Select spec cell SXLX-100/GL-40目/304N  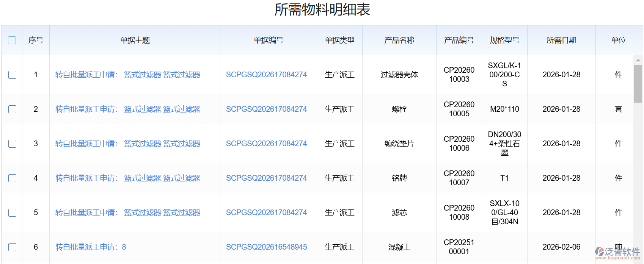click(x=504, y=212)
